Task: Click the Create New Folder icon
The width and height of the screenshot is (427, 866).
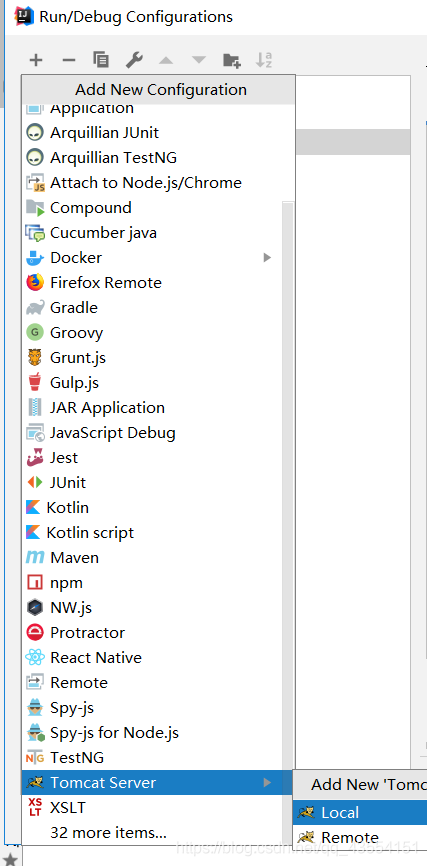Action: 231,60
